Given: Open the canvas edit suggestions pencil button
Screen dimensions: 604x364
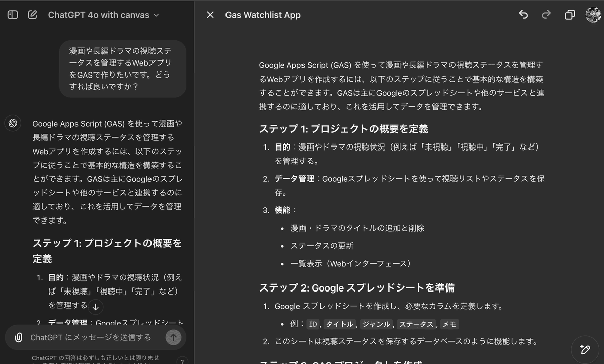Looking at the screenshot, I should coord(584,348).
